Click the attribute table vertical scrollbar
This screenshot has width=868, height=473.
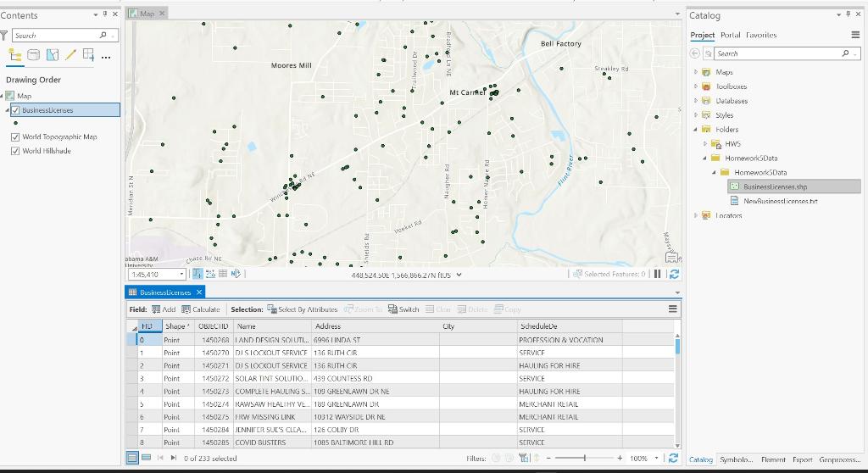coord(677,391)
